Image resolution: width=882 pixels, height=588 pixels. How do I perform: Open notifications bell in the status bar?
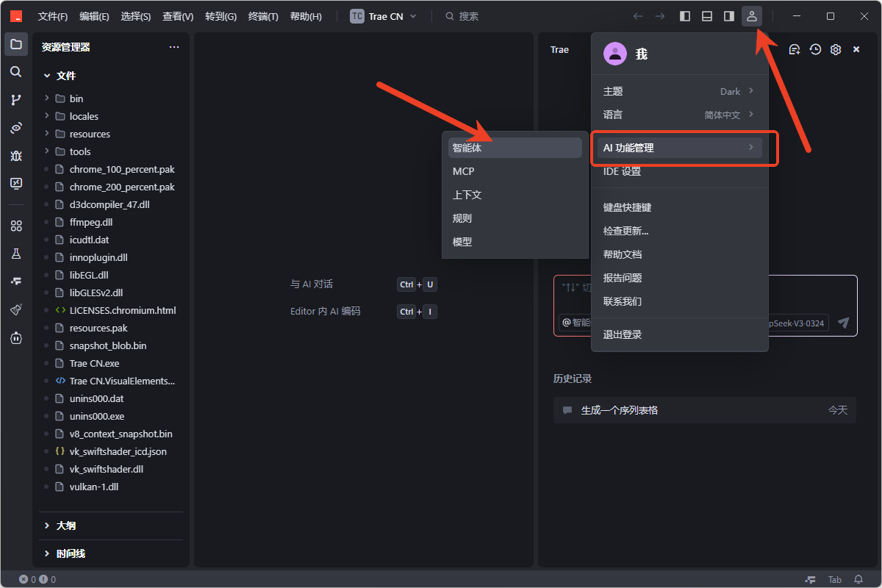pyautogui.click(x=858, y=580)
